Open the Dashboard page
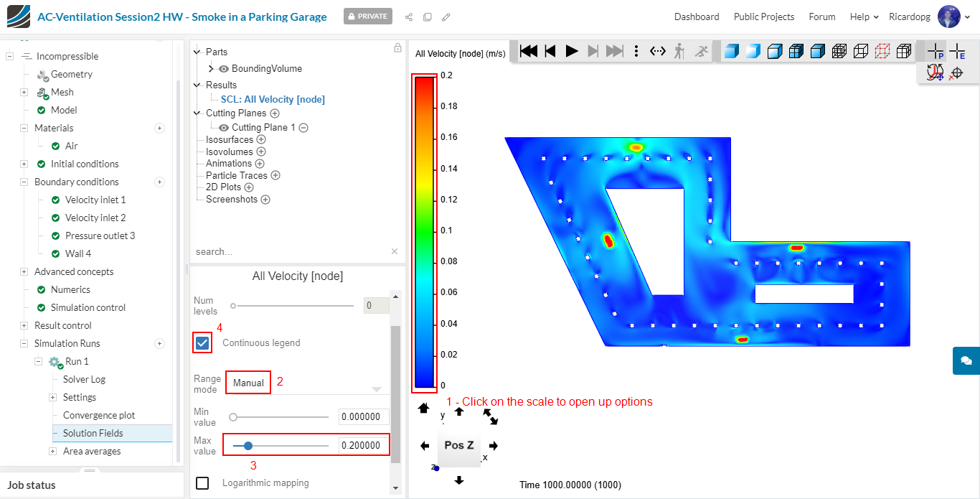The width and height of the screenshot is (980, 499). coord(697,17)
